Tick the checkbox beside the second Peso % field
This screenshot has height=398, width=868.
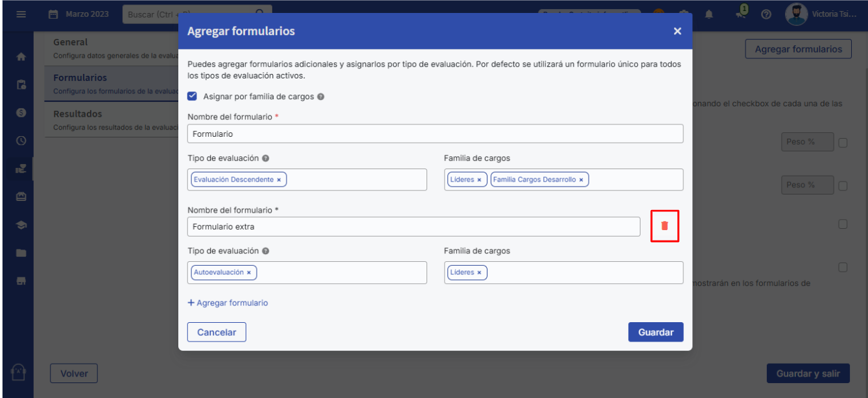pos(843,185)
